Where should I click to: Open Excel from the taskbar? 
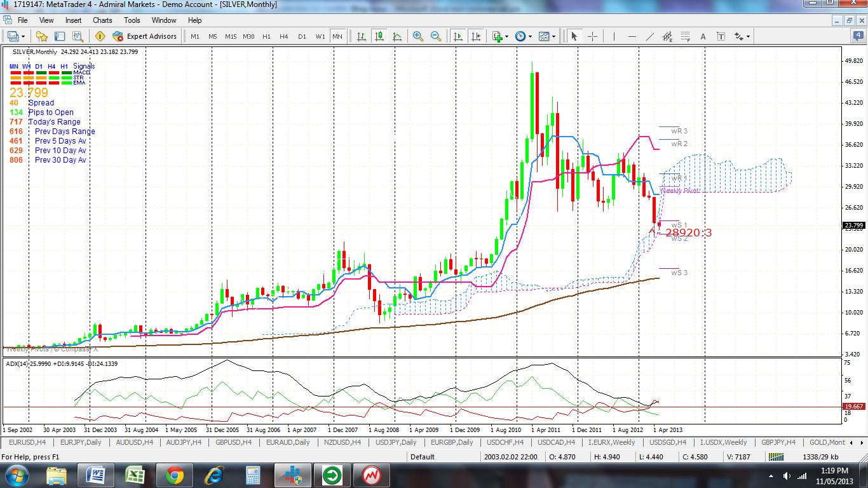pyautogui.click(x=135, y=475)
